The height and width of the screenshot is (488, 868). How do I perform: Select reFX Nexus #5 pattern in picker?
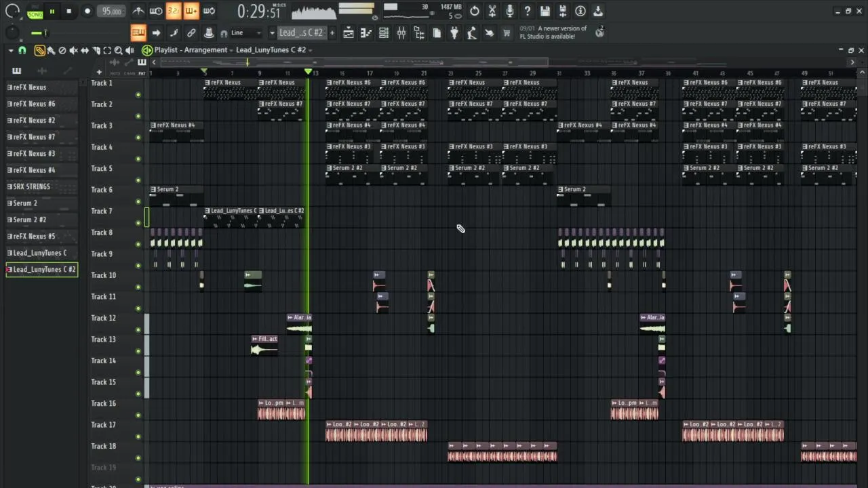(x=41, y=236)
